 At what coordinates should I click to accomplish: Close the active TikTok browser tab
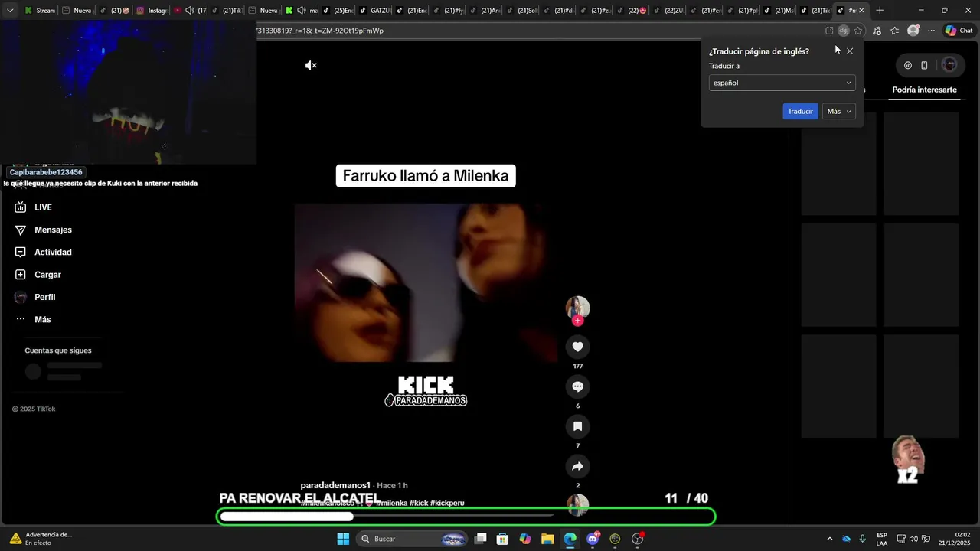tap(861, 11)
